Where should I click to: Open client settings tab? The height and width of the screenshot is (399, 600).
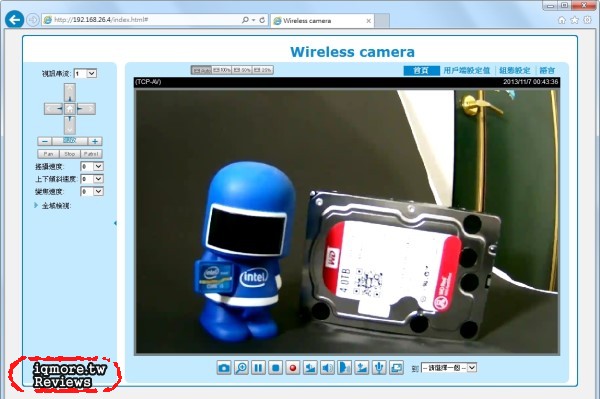(x=467, y=70)
